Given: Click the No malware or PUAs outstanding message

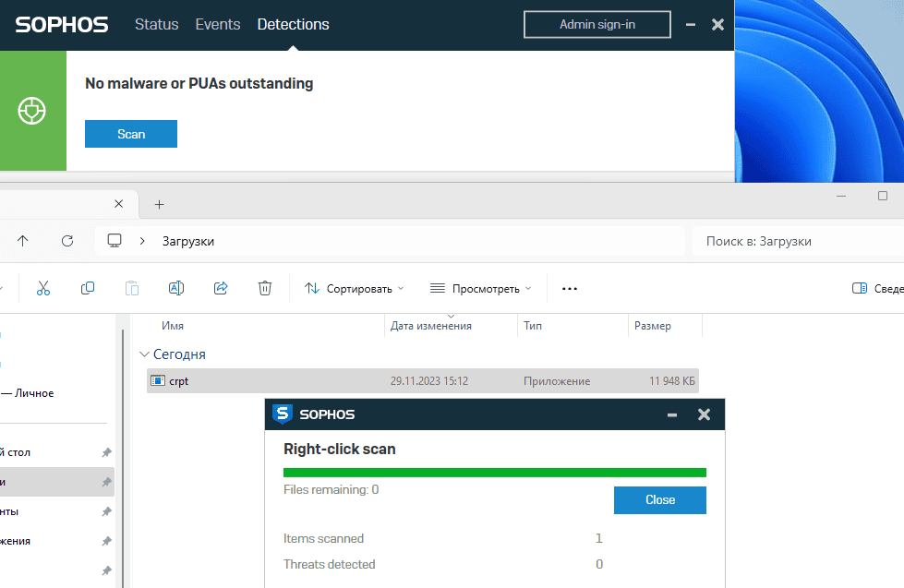Looking at the screenshot, I should click(x=199, y=84).
